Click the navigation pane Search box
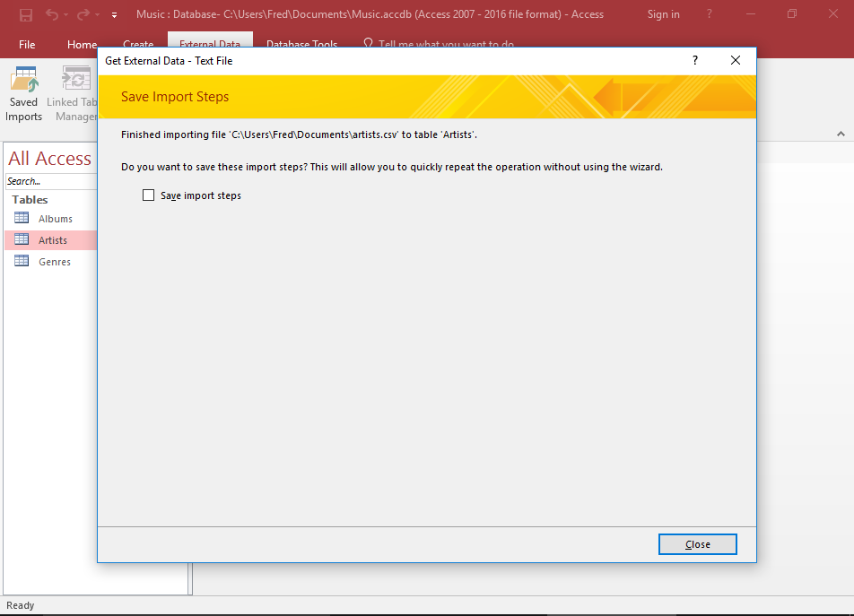 coord(51,181)
